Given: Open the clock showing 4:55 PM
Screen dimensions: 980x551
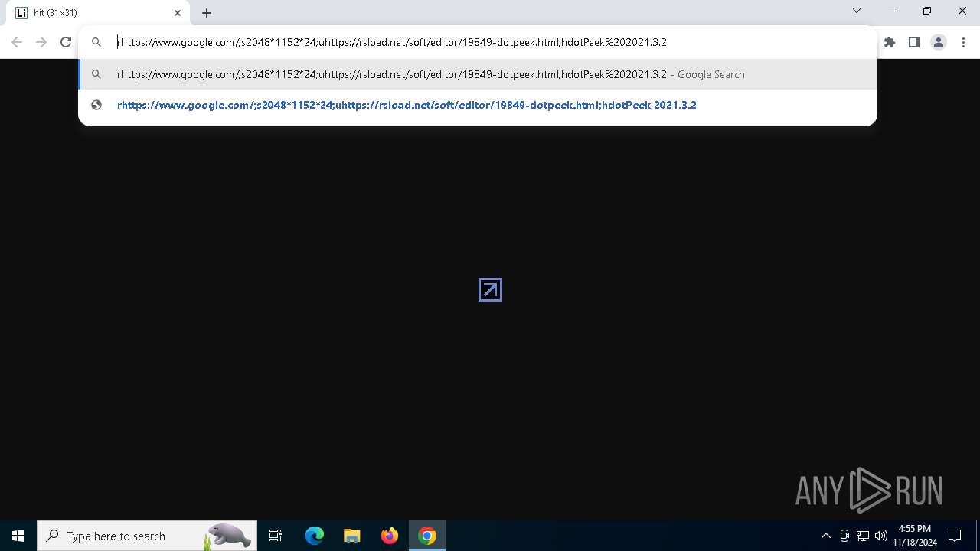Looking at the screenshot, I should pos(915,536).
